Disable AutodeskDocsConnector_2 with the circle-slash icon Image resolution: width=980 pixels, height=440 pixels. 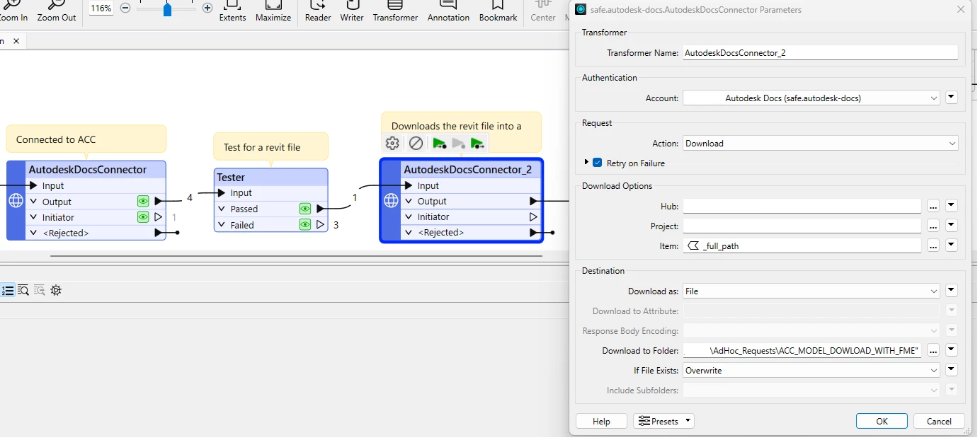416,144
